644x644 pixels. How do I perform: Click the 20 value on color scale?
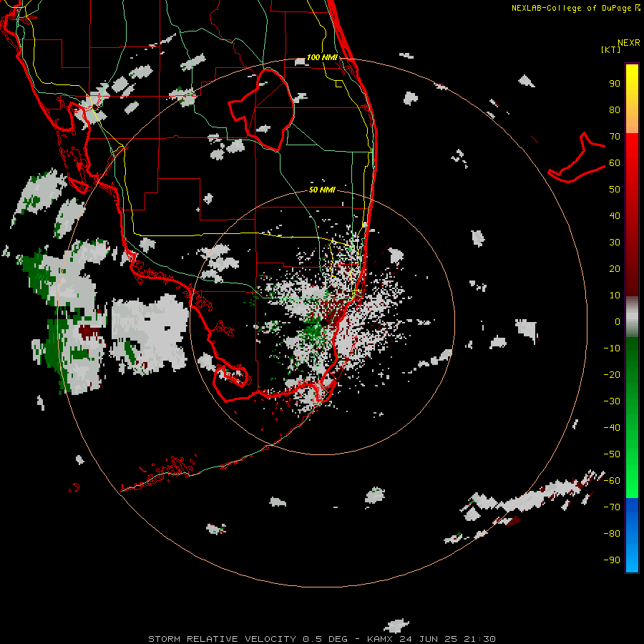[x=615, y=268]
